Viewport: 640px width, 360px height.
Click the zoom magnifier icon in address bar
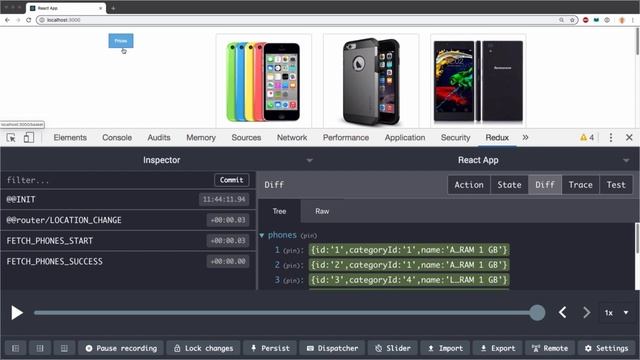(562, 20)
